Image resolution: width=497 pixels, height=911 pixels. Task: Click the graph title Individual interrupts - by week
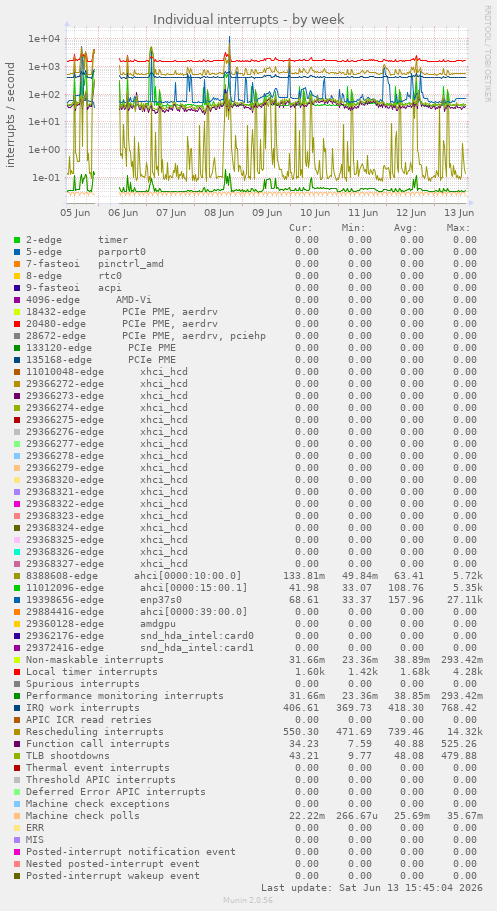(x=249, y=20)
